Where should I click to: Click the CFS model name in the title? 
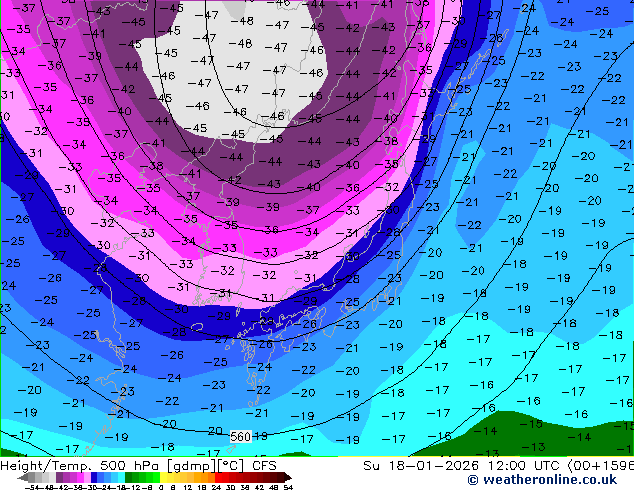pyautogui.click(x=264, y=466)
